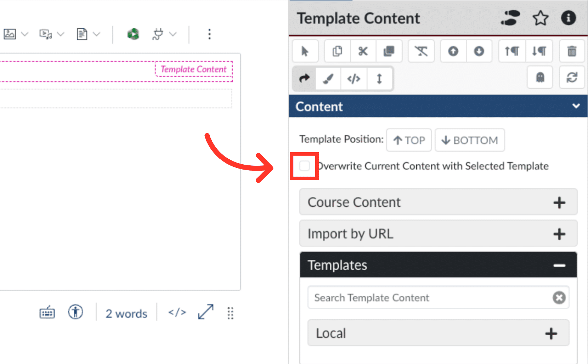
Task: Clear the Search Template Content field
Action: (559, 297)
